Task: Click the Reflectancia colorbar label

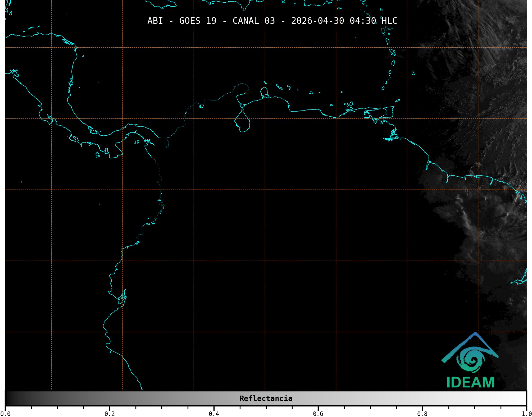Action: pos(266,398)
